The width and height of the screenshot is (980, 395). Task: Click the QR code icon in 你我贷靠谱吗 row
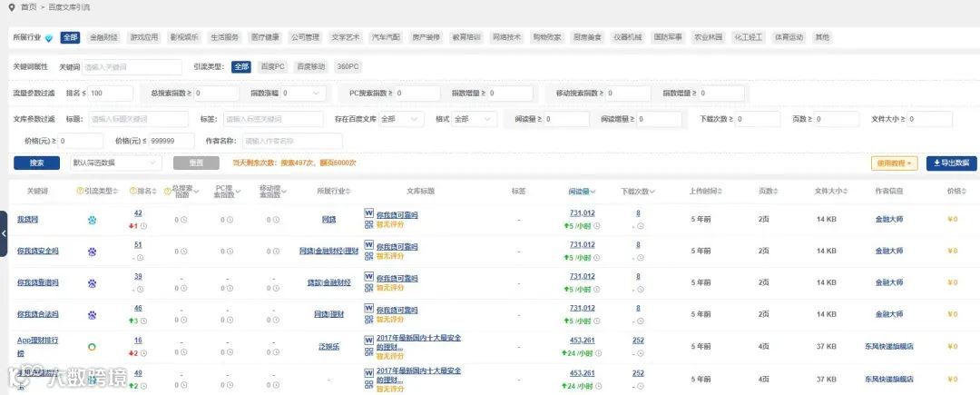pos(368,288)
